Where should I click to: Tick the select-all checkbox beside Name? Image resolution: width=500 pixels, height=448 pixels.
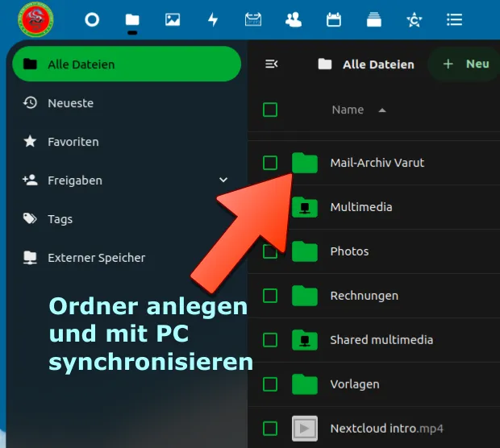270,110
